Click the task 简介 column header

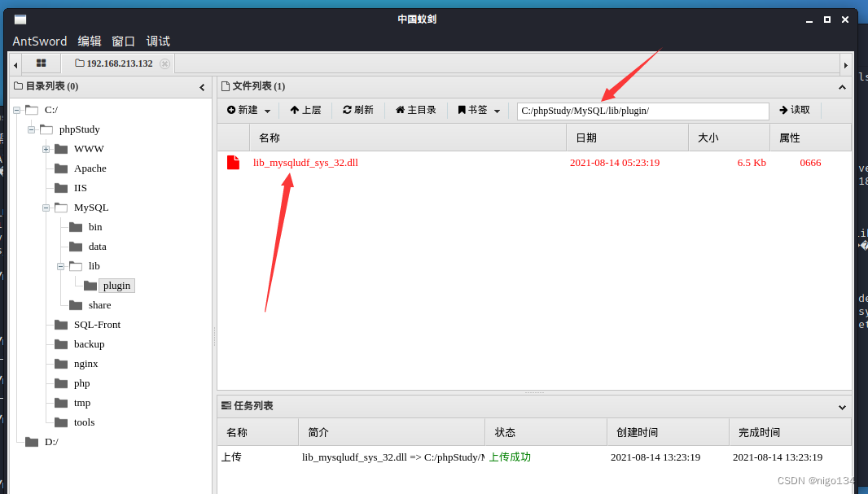tap(392, 432)
